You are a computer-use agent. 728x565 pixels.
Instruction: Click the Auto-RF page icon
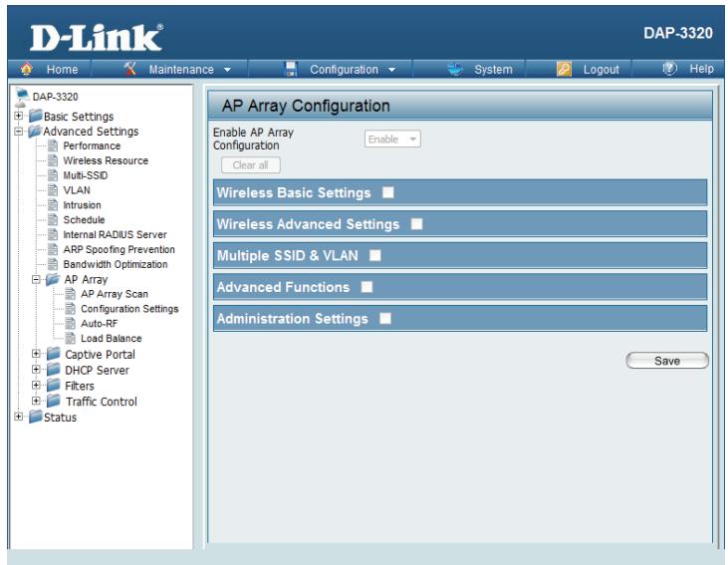(70, 324)
